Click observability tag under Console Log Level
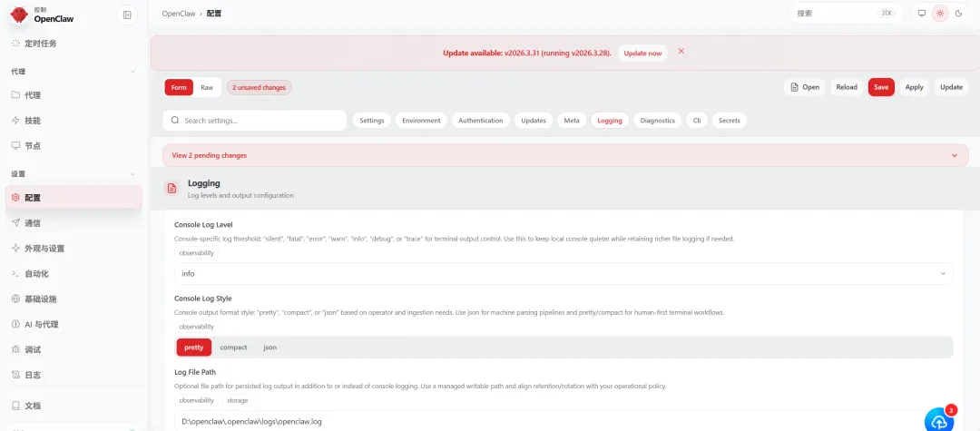The height and width of the screenshot is (431, 980). [196, 253]
